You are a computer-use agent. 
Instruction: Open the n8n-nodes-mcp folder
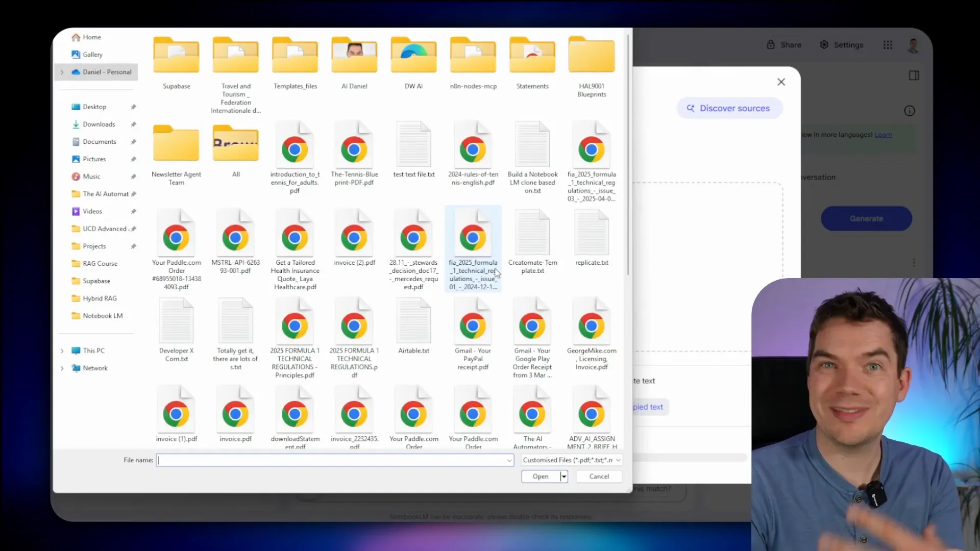[x=473, y=62]
